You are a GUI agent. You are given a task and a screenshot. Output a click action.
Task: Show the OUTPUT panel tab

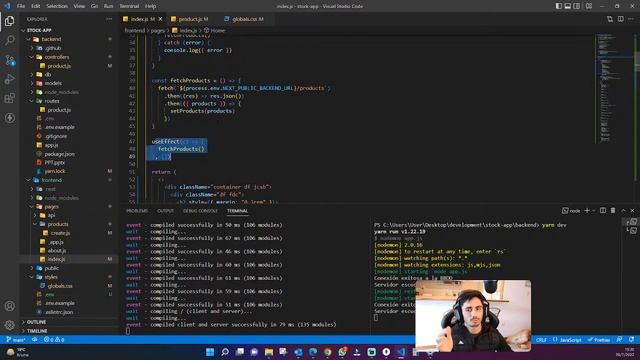pyautogui.click(x=165, y=211)
